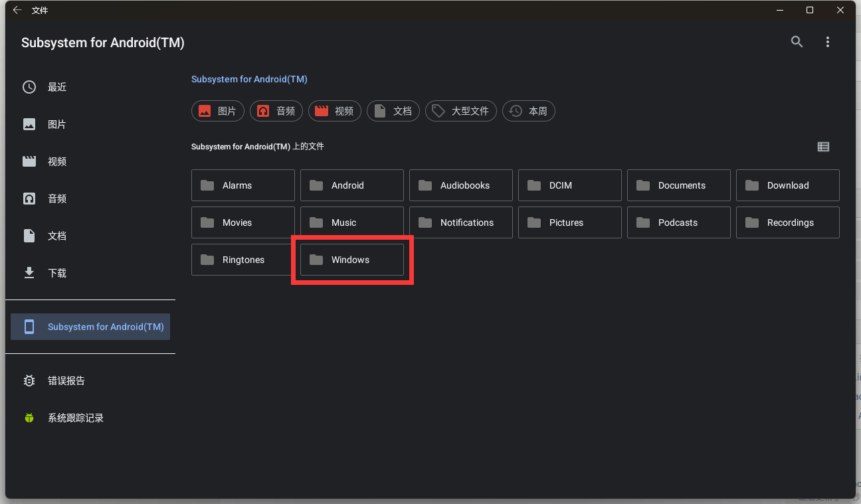This screenshot has height=504, width=861.
Task: Open the Podcasts folder
Action: [679, 222]
